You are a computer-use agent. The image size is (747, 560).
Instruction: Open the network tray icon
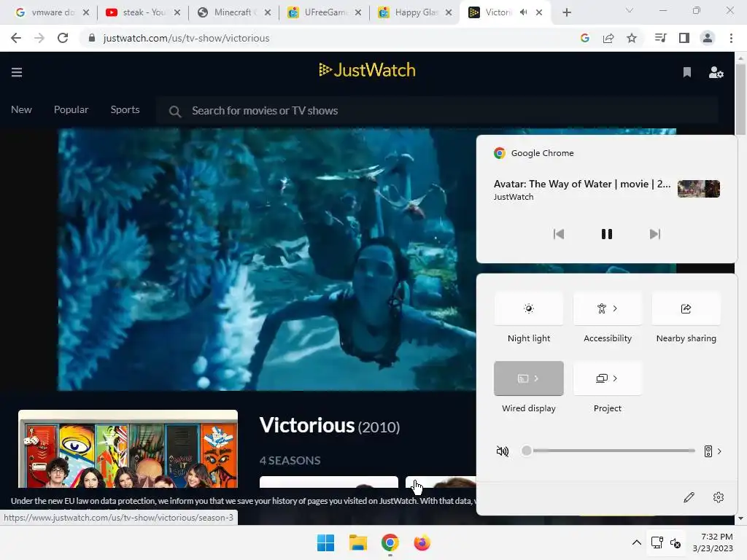click(657, 542)
